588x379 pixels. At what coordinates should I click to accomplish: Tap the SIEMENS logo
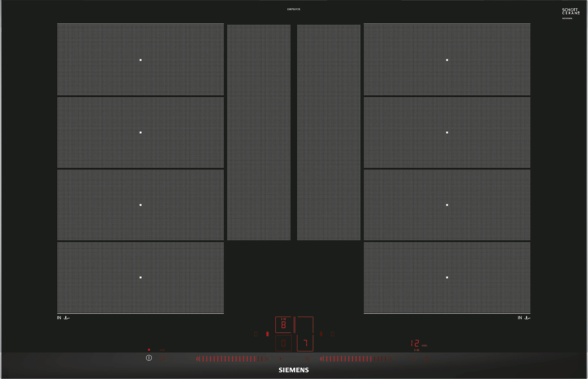tap(294, 370)
